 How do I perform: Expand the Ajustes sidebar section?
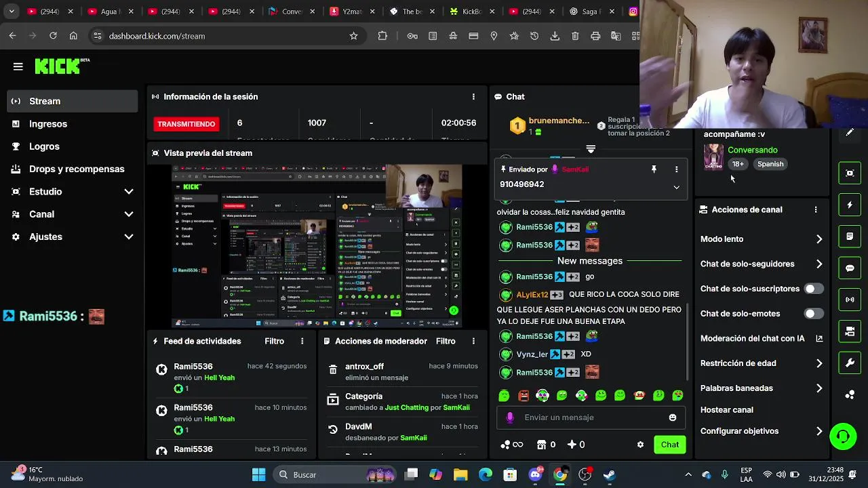click(x=72, y=237)
